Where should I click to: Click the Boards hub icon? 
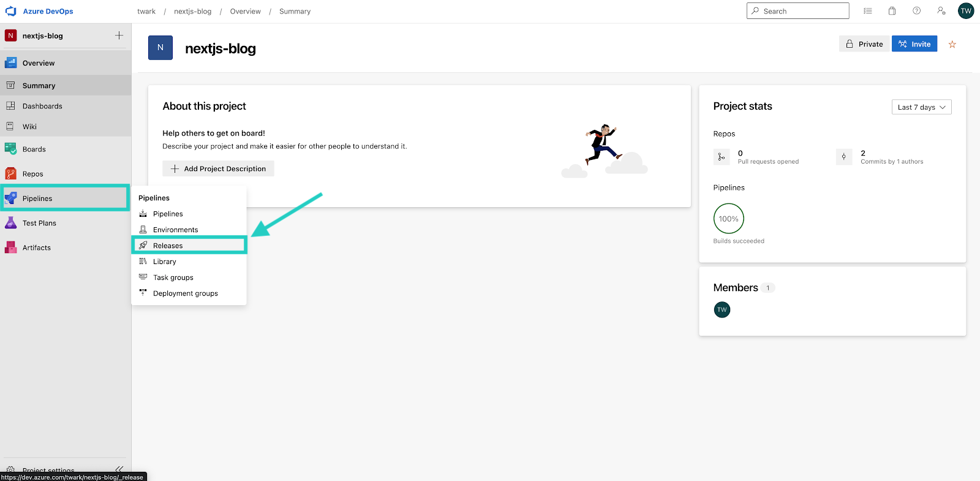[10, 149]
